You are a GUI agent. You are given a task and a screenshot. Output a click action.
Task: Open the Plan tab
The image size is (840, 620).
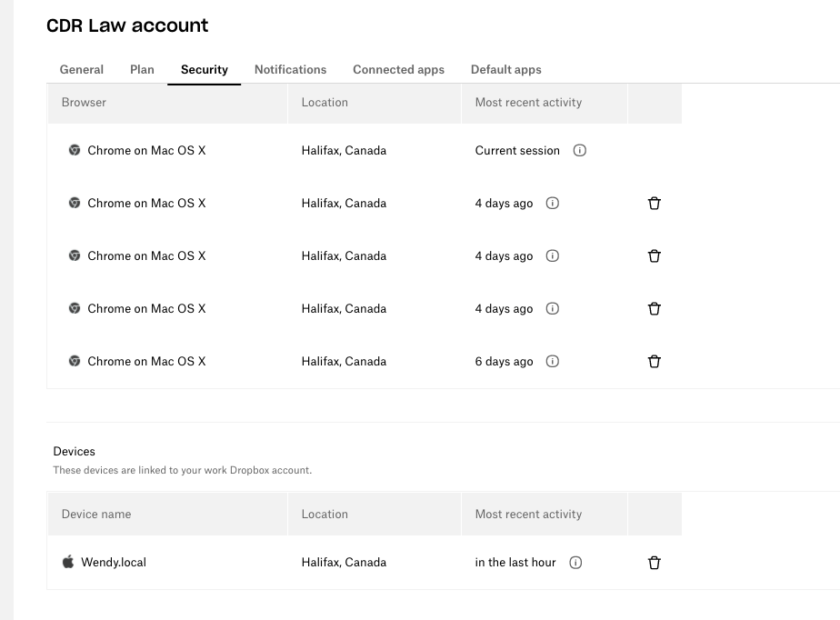142,70
